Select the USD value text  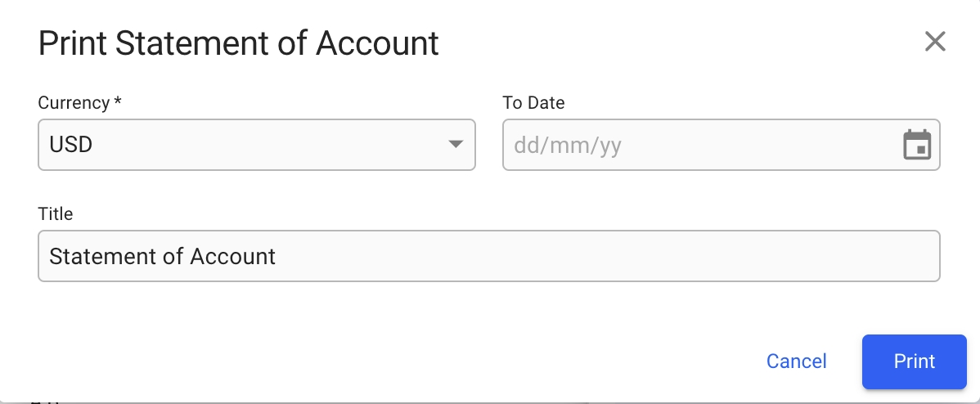pos(71,145)
